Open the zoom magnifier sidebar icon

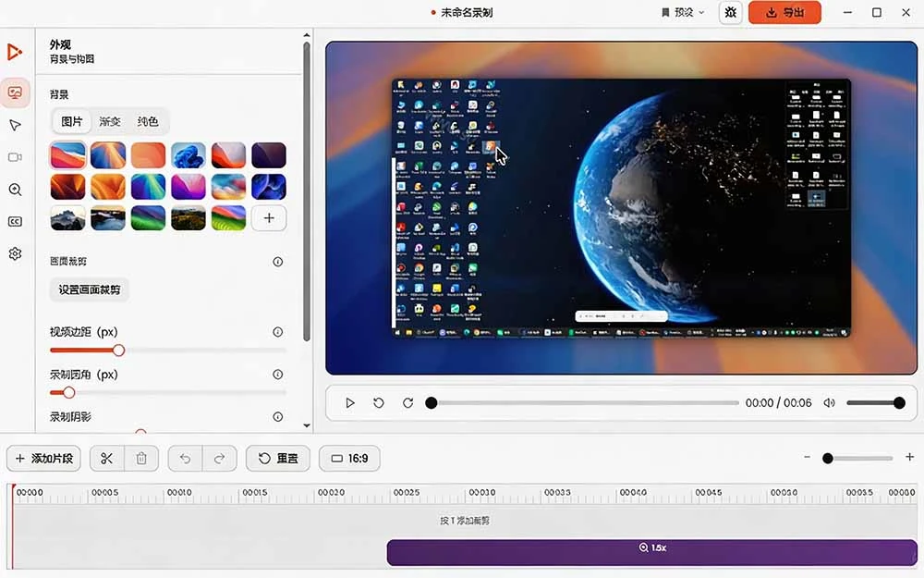point(15,190)
